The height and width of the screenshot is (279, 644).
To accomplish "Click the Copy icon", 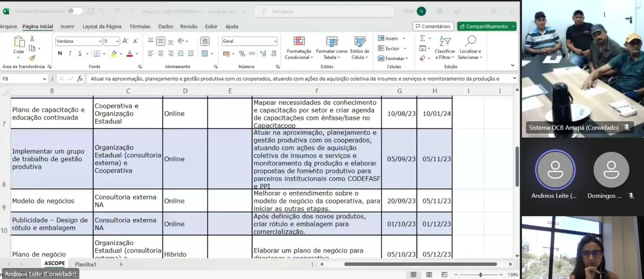I will point(32,48).
